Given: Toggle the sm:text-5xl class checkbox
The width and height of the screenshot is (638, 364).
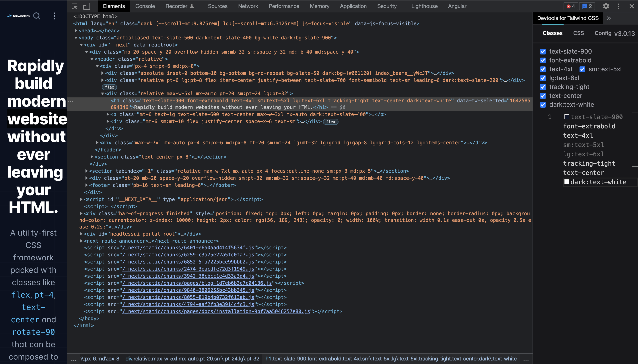Looking at the screenshot, I should 582,69.
